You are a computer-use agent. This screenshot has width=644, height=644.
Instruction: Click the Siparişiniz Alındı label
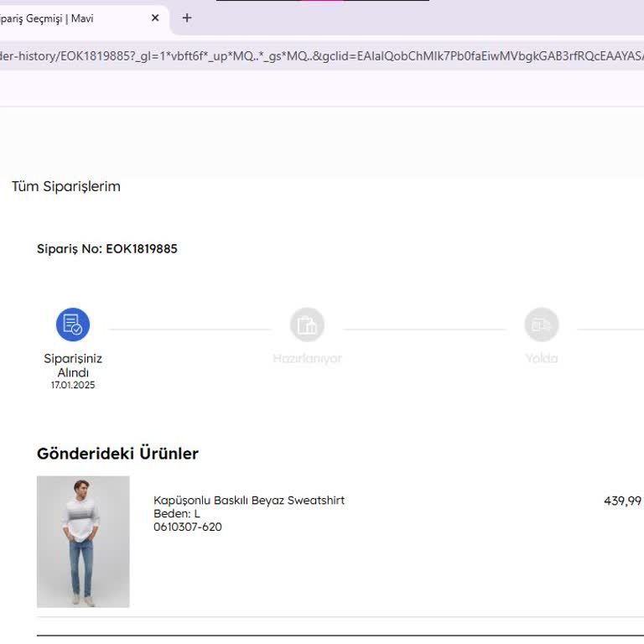click(73, 365)
